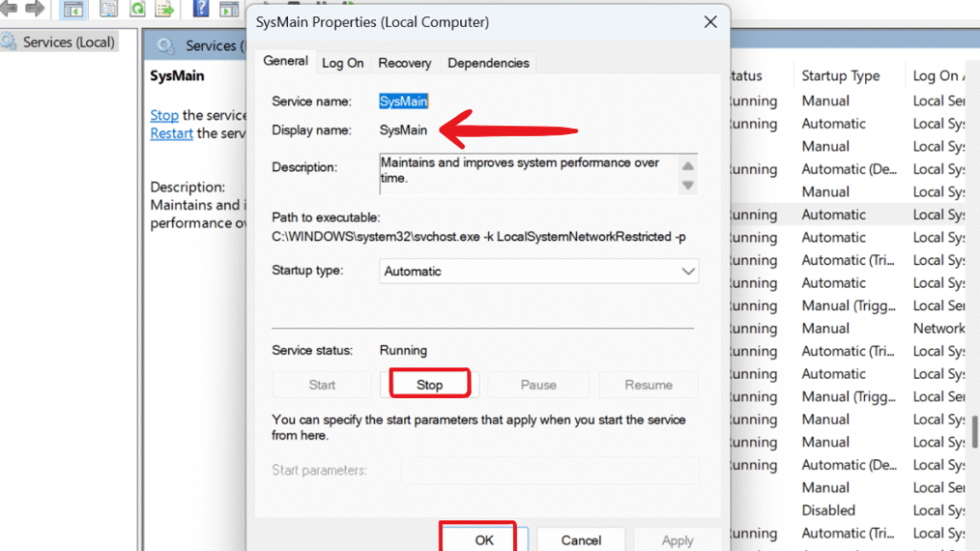Click the Resume service button
980x551 pixels.
(x=649, y=385)
